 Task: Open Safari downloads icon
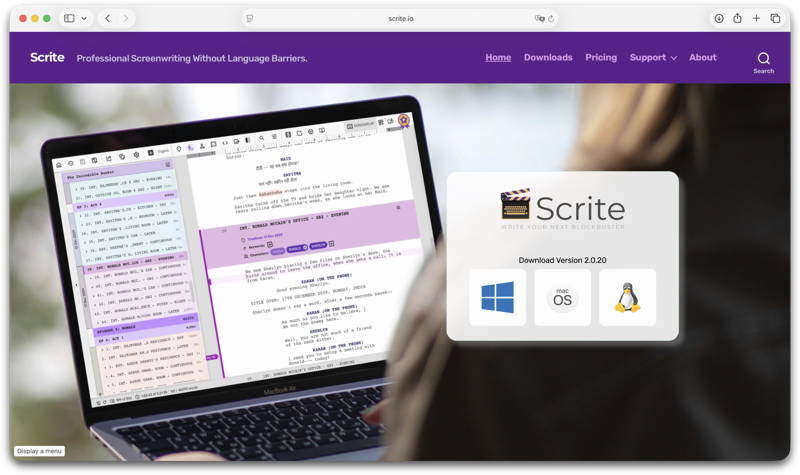pyautogui.click(x=719, y=18)
